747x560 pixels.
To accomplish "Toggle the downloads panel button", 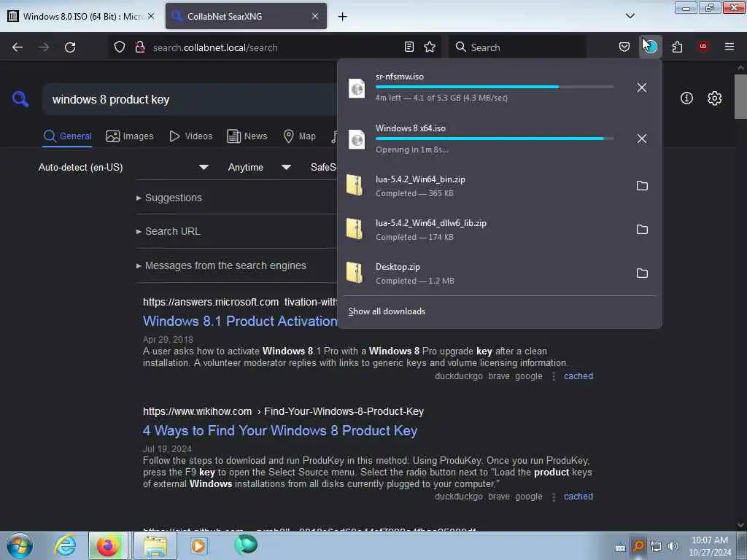I will (x=650, y=47).
